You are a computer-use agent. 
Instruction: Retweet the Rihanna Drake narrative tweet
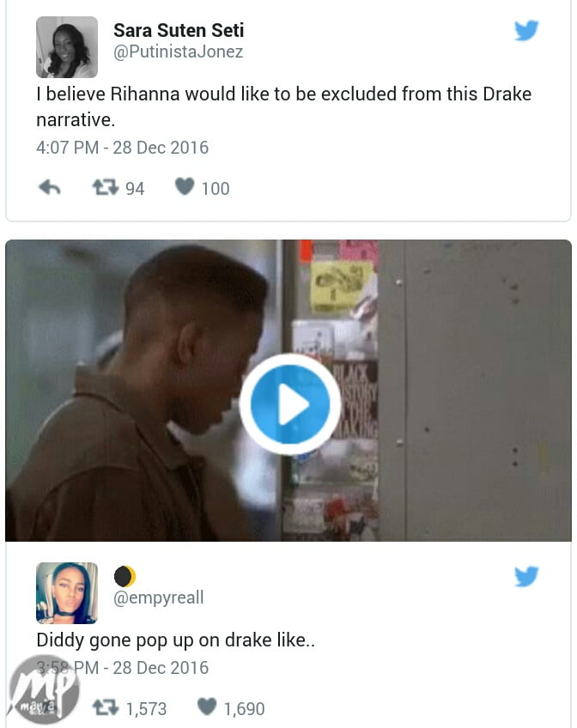pyautogui.click(x=106, y=187)
